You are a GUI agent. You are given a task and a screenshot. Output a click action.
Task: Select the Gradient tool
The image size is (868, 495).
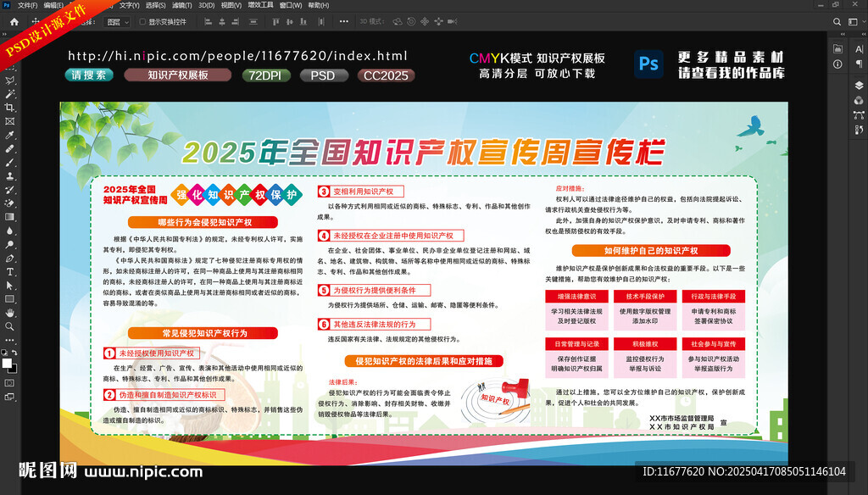click(x=10, y=217)
